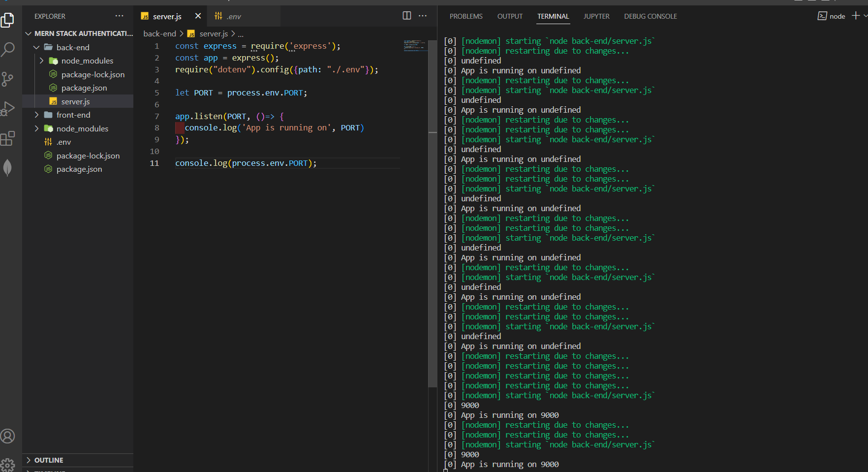Open the Manage gear icon

coord(8,464)
